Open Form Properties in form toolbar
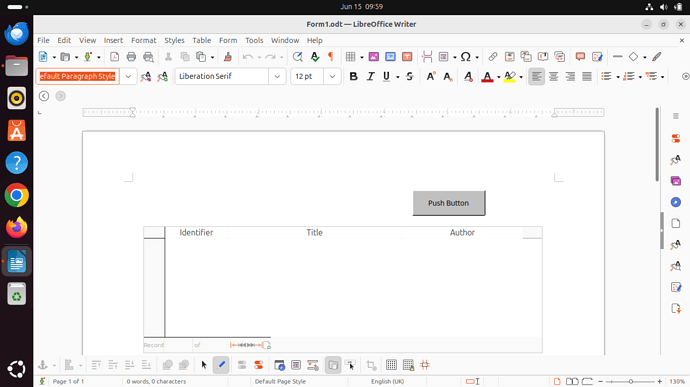 (258, 365)
